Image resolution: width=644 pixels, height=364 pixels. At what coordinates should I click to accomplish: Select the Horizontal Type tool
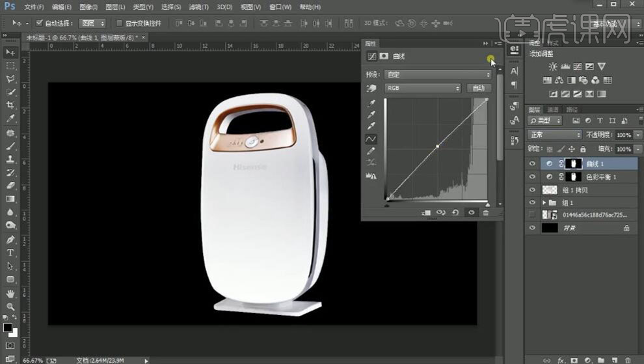tap(10, 253)
